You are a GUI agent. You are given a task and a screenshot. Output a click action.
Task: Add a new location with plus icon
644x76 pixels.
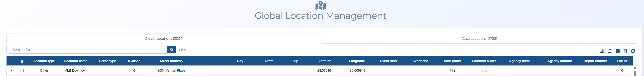click(617, 51)
